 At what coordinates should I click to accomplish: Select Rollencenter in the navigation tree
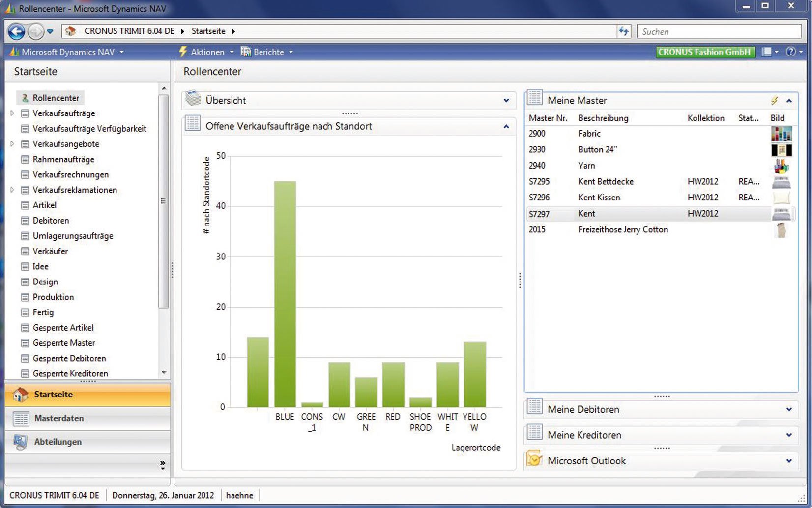[x=50, y=98]
